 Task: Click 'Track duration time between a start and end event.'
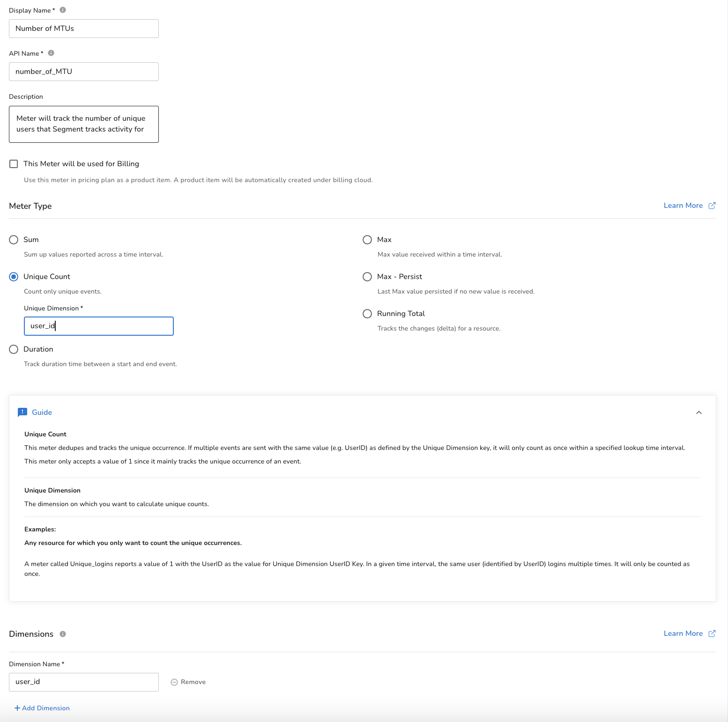tap(101, 364)
